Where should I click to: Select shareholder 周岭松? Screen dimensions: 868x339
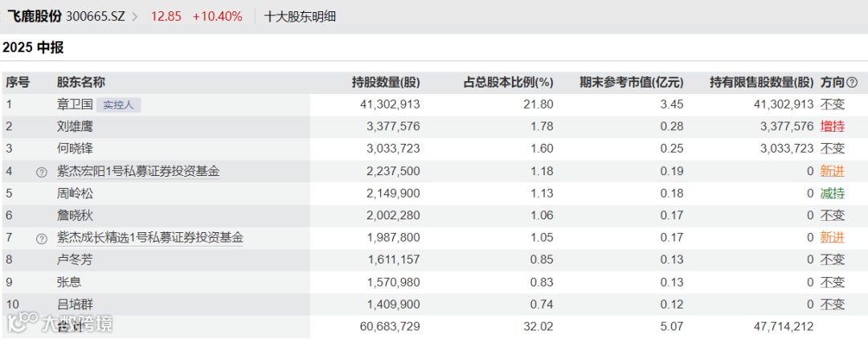75,194
